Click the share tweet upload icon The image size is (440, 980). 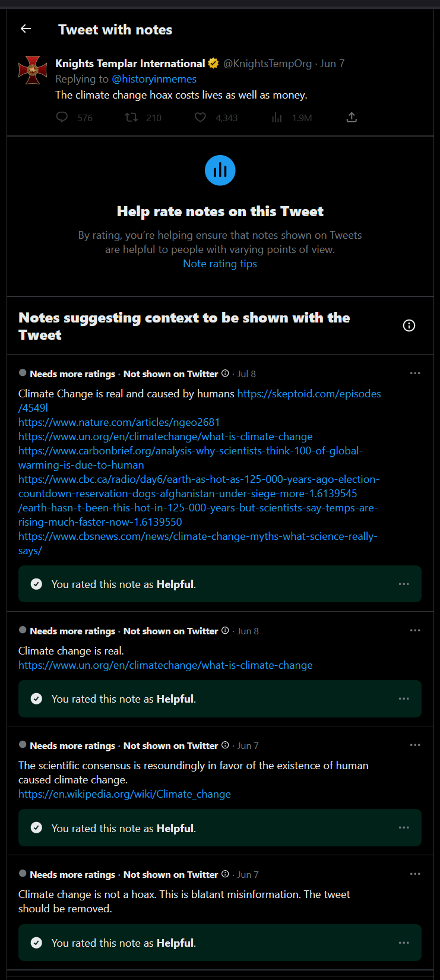pos(352,117)
